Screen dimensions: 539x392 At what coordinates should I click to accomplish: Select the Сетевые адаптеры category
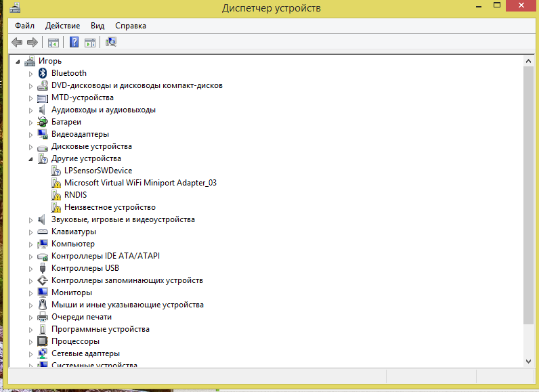tap(85, 353)
